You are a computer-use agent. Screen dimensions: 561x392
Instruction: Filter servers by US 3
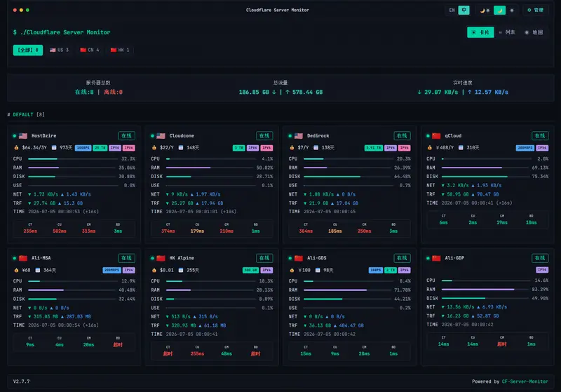[60, 50]
